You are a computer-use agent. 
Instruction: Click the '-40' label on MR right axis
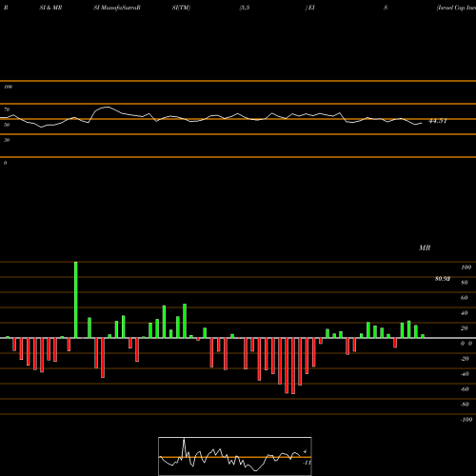coord(465,374)
